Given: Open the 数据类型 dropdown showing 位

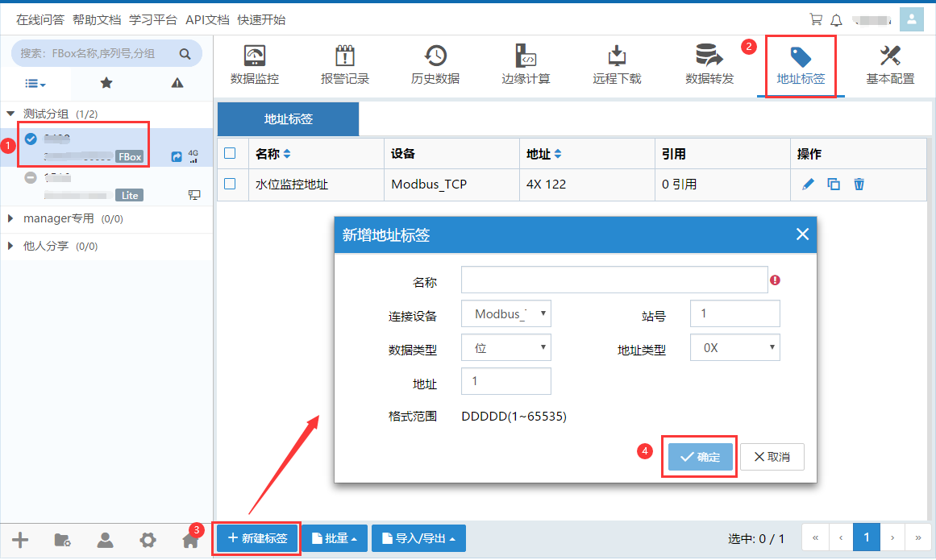Looking at the screenshot, I should (x=506, y=348).
